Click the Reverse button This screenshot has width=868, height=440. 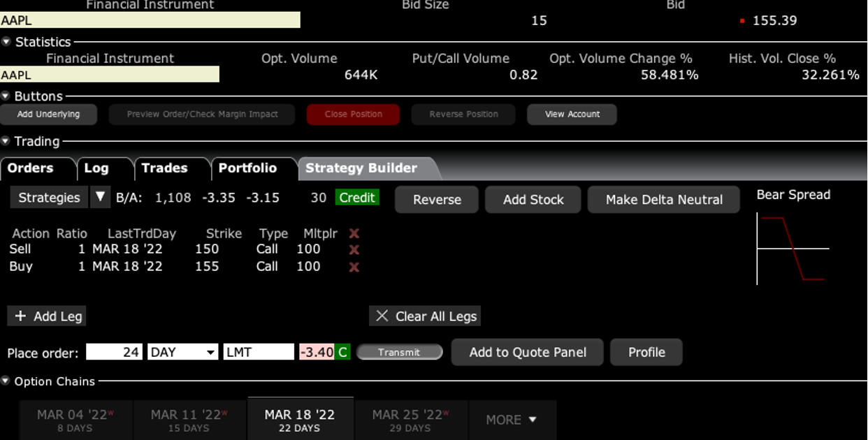pos(437,200)
